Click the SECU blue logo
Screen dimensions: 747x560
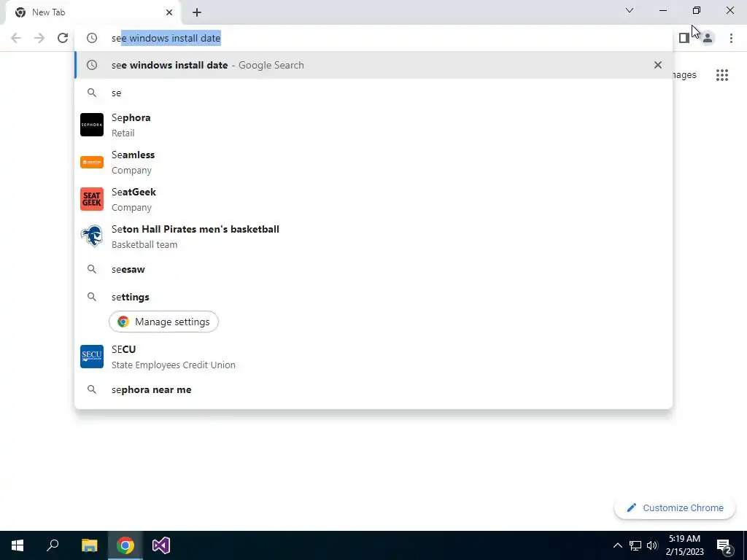(92, 357)
